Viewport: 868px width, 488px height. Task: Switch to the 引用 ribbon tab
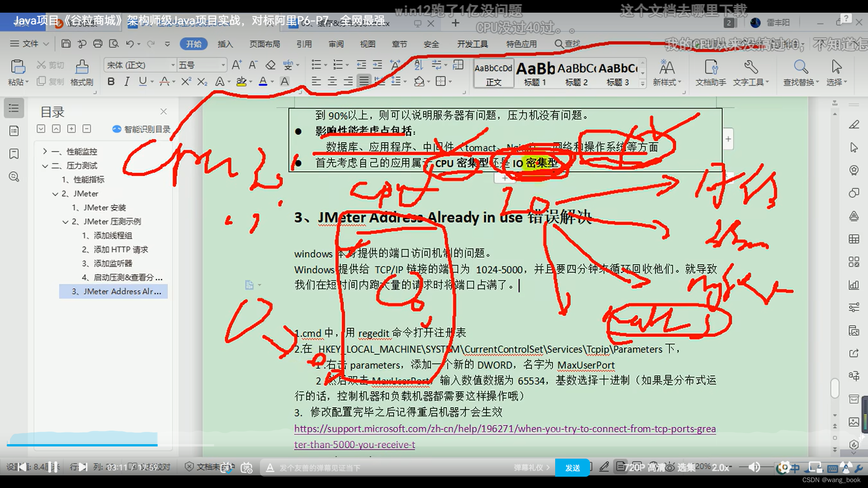click(x=304, y=44)
